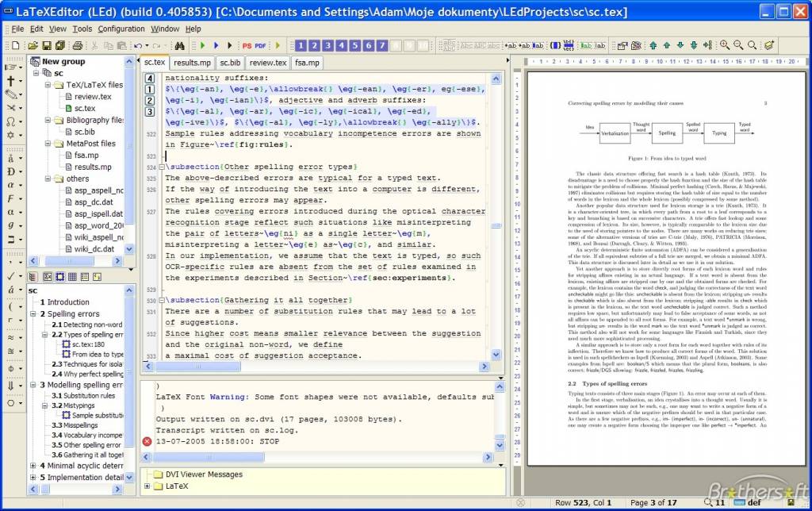This screenshot has height=511, width=812.
Task: Click the Zoom In magnifier icon on the toolbar
Action: 724,45
